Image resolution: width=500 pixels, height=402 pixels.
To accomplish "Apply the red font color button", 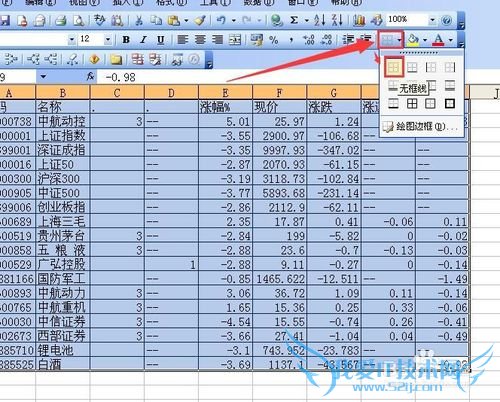I will (x=438, y=40).
